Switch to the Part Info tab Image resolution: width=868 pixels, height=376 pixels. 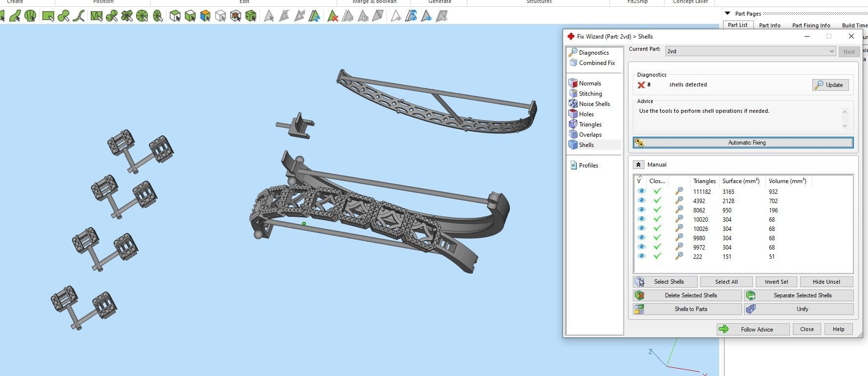(769, 25)
